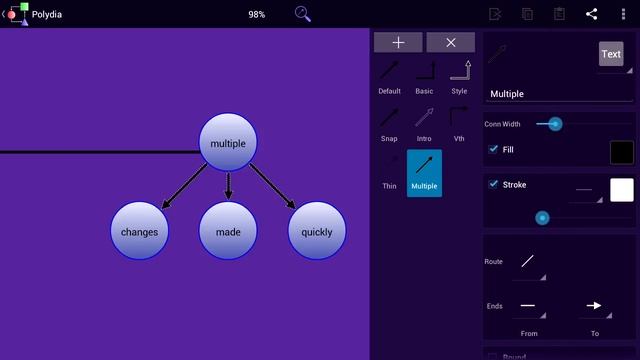Viewport: 640px width, 360px height.
Task: Click the pen preview icon in properties
Action: click(x=497, y=54)
